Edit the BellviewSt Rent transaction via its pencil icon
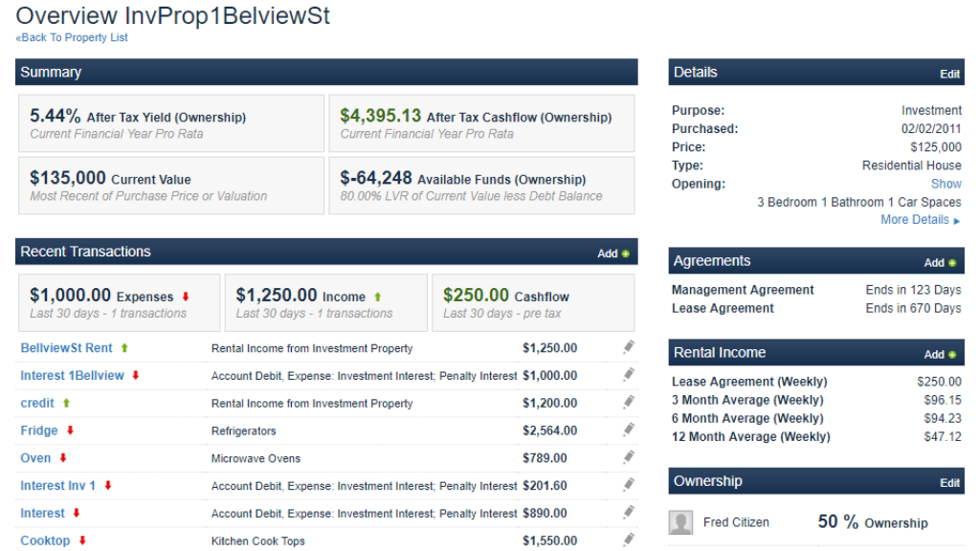Screen dimensions: 980x551 (629, 347)
